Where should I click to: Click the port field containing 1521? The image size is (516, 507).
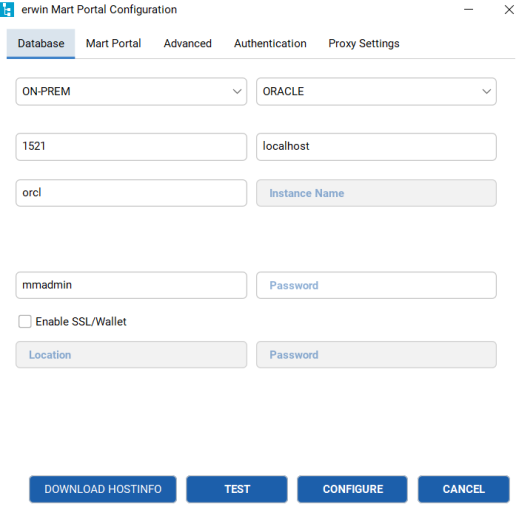(131, 147)
